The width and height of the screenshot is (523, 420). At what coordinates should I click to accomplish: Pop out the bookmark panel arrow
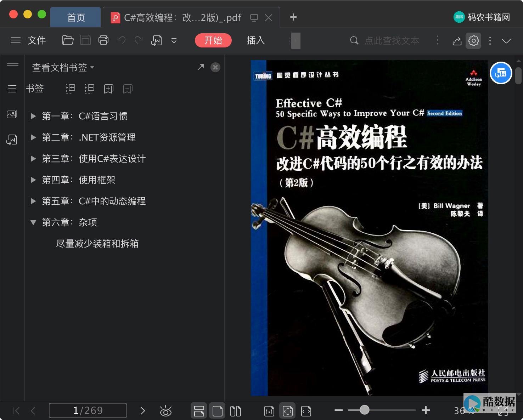pyautogui.click(x=201, y=67)
